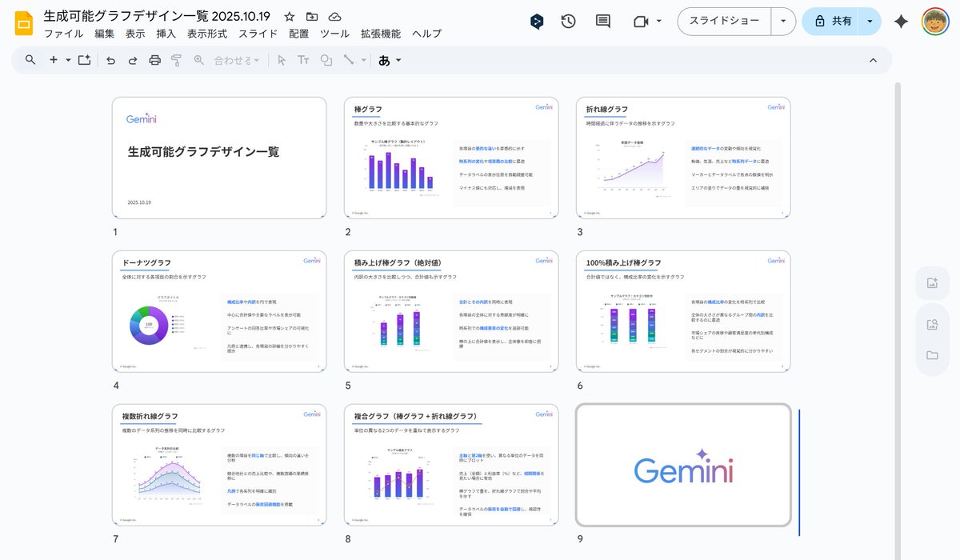This screenshot has height=560, width=960.
Task: Open the 表示形式 menu
Action: coord(207,34)
